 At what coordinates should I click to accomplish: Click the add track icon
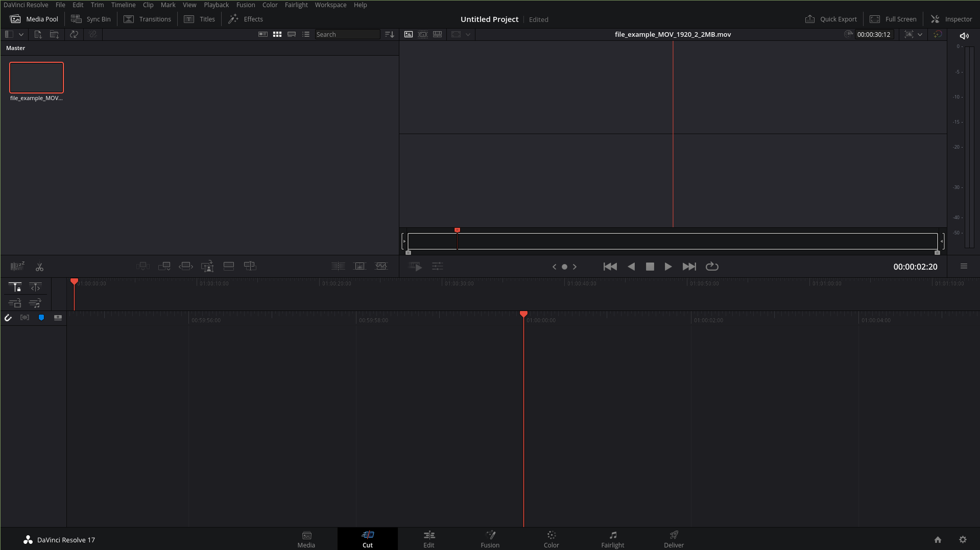[x=58, y=318]
